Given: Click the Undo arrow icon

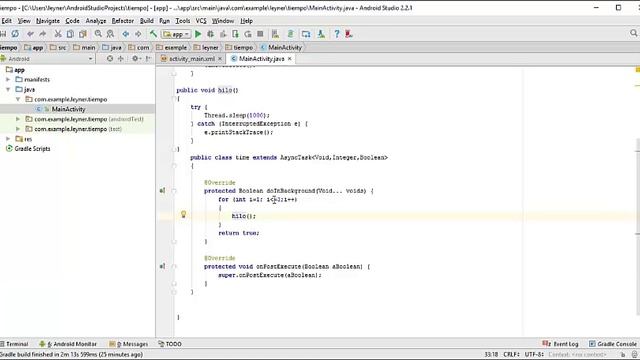Looking at the screenshot, I should (x=31, y=34).
